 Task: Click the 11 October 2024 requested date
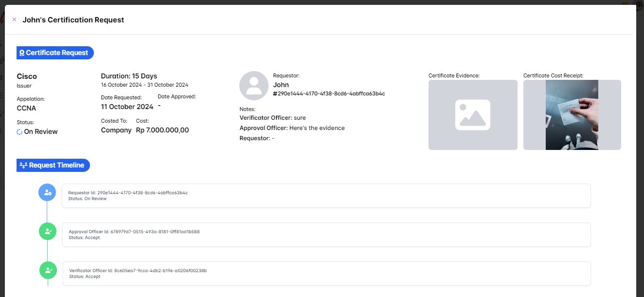[127, 107]
